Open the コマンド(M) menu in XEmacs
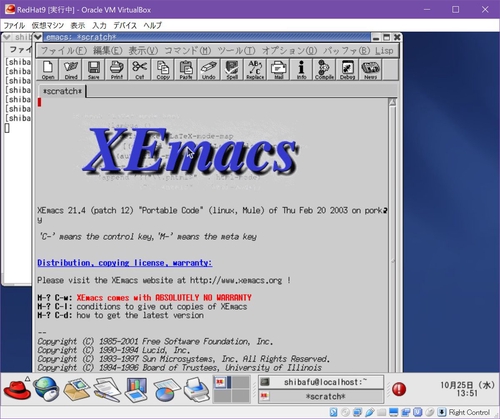This screenshot has width=500, height=419. coord(188,51)
